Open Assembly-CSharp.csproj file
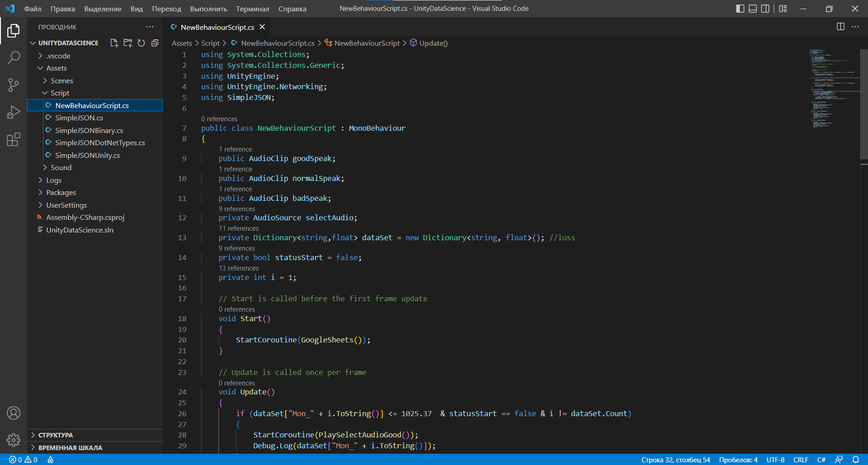868x465 pixels. pos(95,217)
